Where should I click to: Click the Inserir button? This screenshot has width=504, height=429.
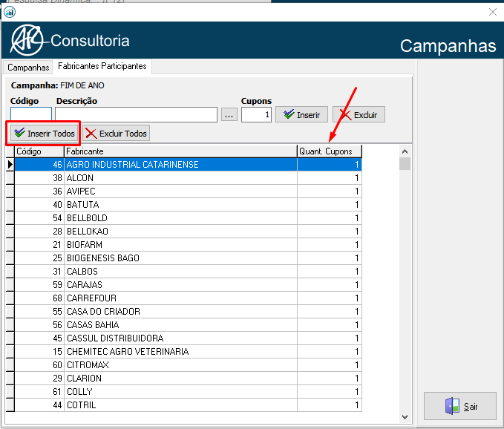point(301,115)
